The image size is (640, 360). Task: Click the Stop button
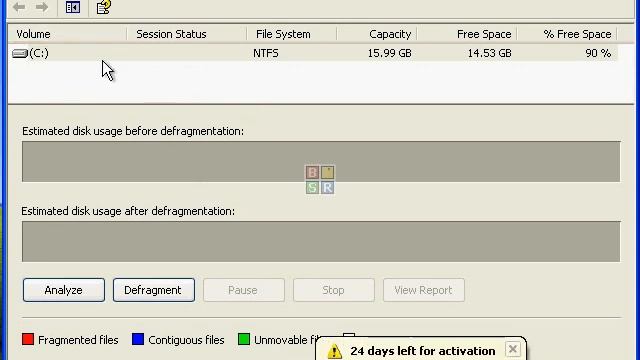click(x=333, y=290)
